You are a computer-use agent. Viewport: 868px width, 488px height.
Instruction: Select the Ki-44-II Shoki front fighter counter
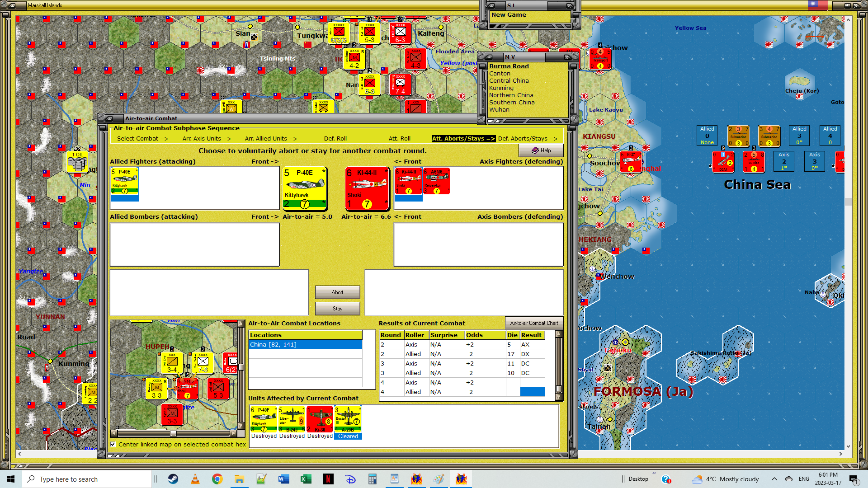pos(367,188)
